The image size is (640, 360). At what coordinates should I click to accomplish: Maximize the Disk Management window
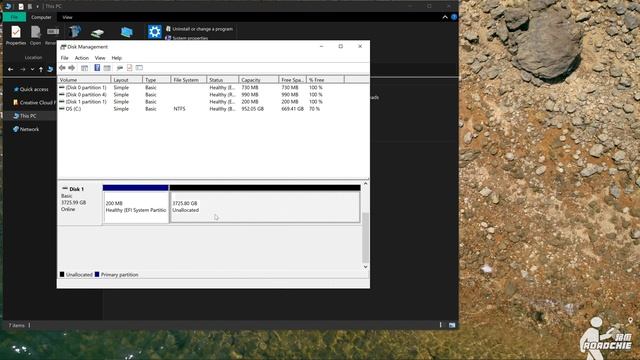point(341,47)
